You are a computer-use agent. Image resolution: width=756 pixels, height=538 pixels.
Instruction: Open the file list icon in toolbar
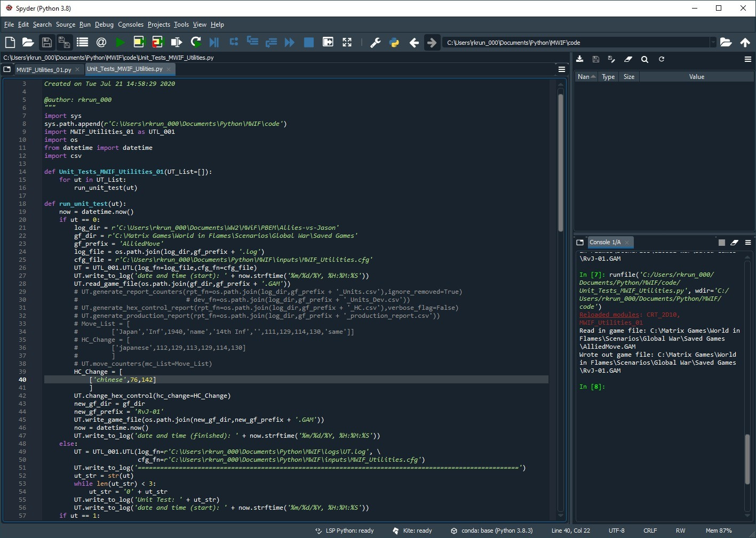[x=82, y=42]
